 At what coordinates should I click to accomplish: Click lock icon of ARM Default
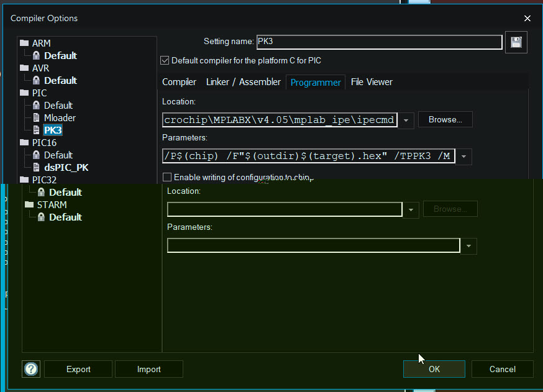(37, 55)
